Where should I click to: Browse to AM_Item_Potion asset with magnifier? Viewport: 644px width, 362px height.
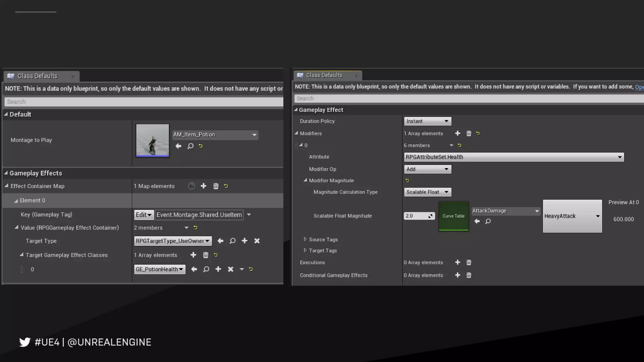click(190, 146)
